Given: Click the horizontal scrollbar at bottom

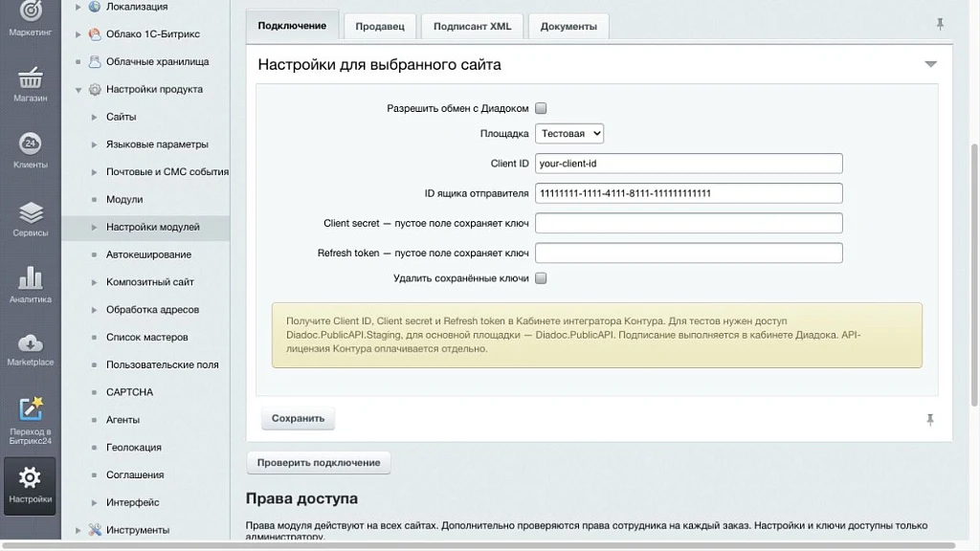Looking at the screenshot, I should point(479,546).
